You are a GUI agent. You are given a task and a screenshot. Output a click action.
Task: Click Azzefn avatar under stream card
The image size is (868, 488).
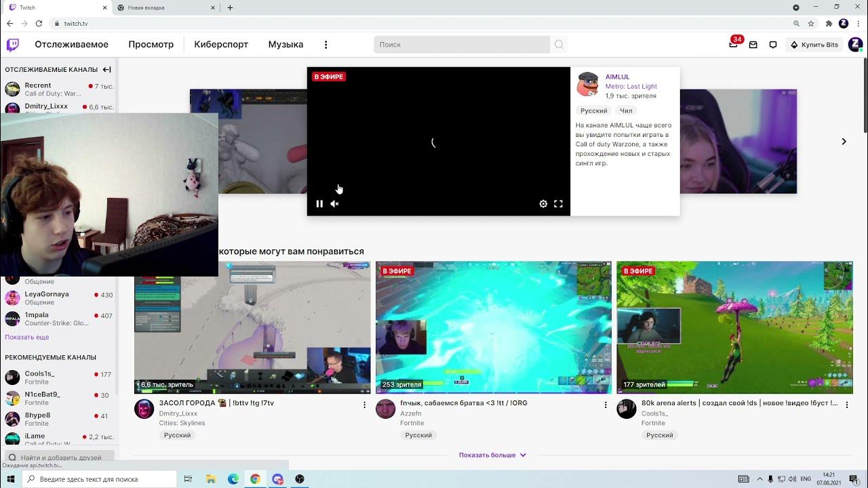coord(385,409)
